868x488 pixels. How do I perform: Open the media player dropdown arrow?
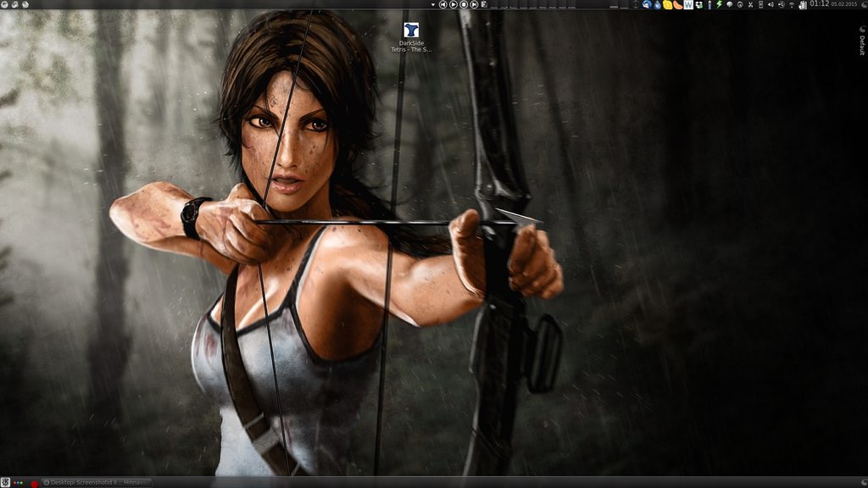tap(433, 4)
